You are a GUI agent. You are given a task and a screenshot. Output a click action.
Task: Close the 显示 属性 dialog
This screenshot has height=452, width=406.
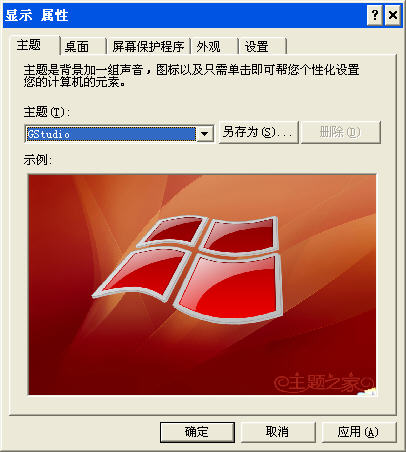click(393, 15)
